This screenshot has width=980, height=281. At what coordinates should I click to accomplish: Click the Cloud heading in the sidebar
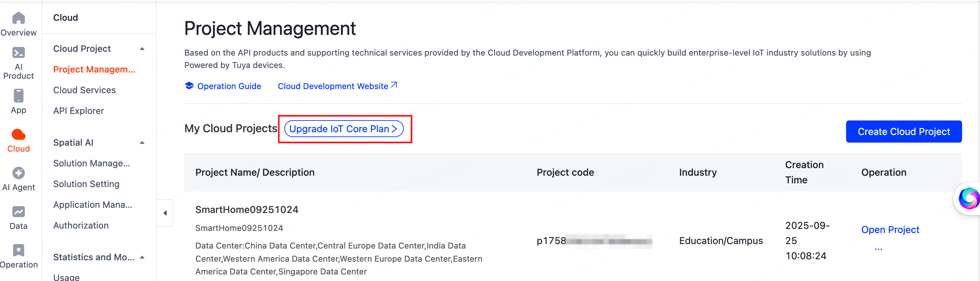coord(66,18)
